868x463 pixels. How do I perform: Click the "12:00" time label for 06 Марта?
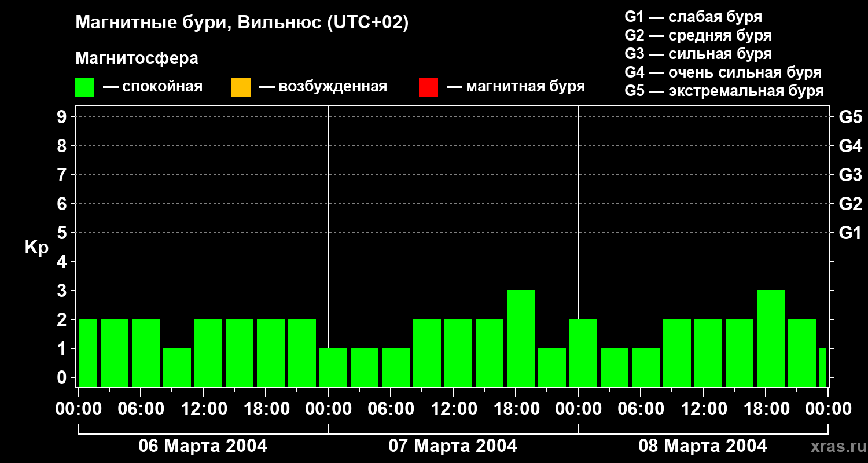click(x=203, y=409)
